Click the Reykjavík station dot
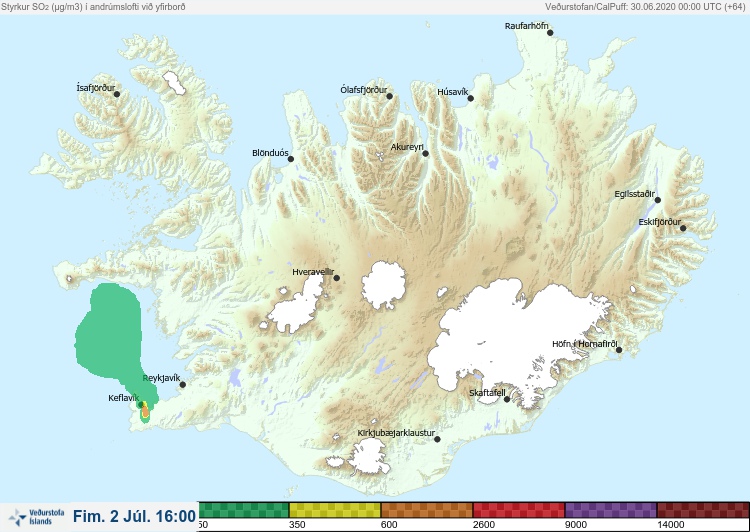 tap(183, 385)
